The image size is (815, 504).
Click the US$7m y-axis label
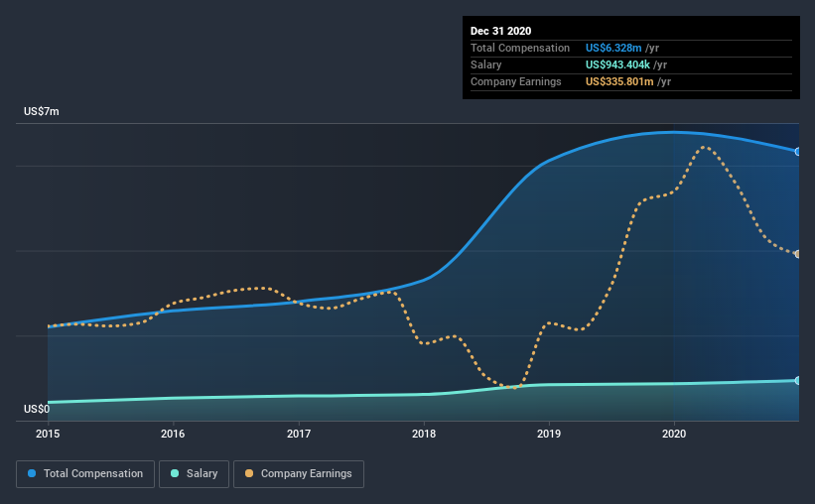(42, 112)
